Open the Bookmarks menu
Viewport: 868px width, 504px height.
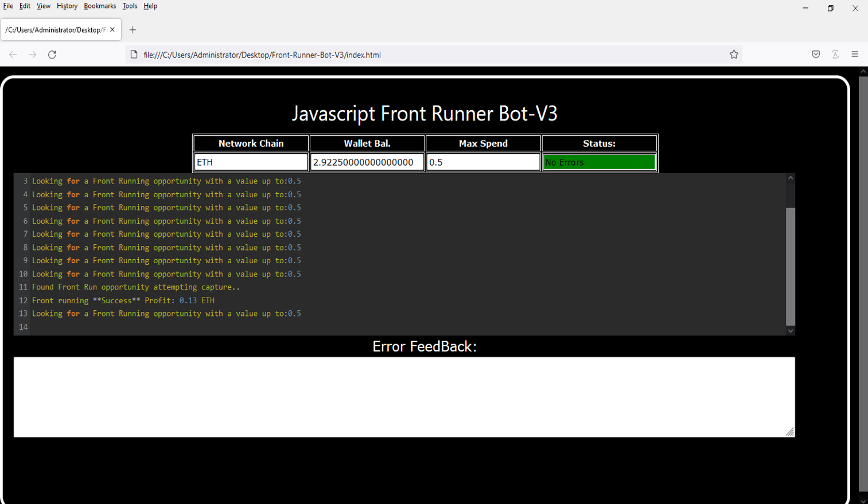tap(100, 6)
